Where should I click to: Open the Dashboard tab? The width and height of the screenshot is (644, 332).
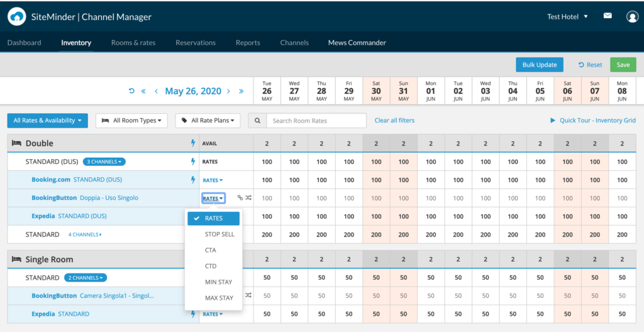pos(25,42)
